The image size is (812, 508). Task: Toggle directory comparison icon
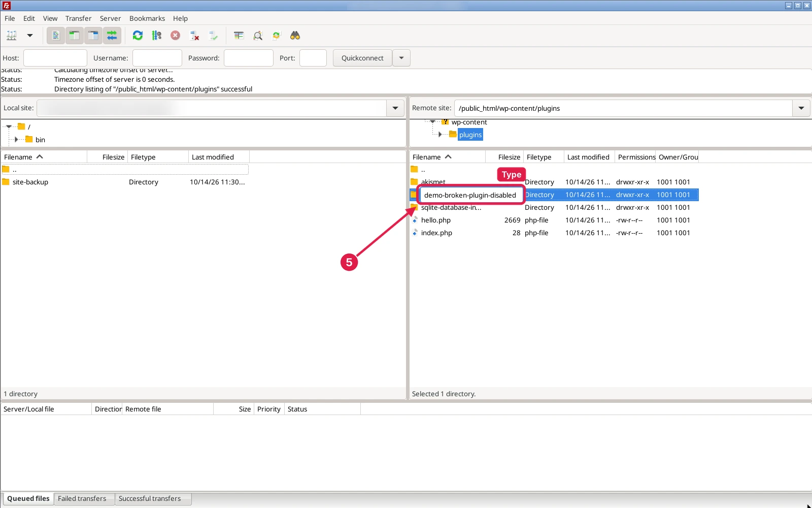(x=258, y=36)
